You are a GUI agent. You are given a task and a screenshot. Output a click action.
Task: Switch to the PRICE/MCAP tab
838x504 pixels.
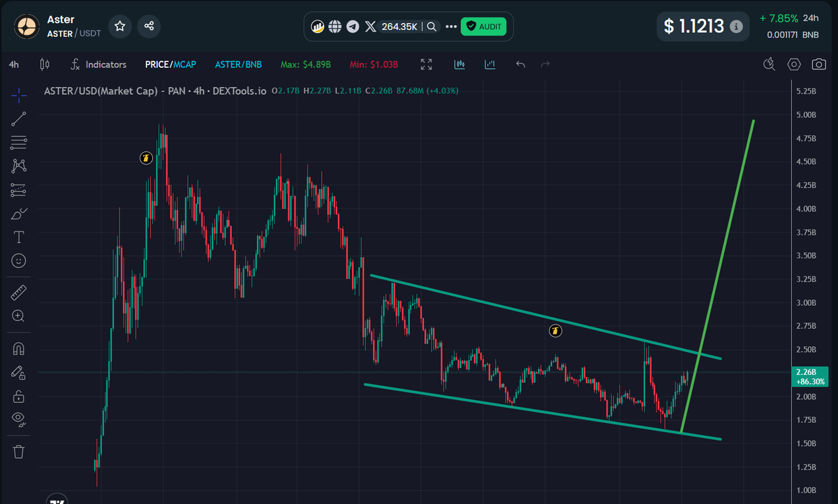(170, 64)
